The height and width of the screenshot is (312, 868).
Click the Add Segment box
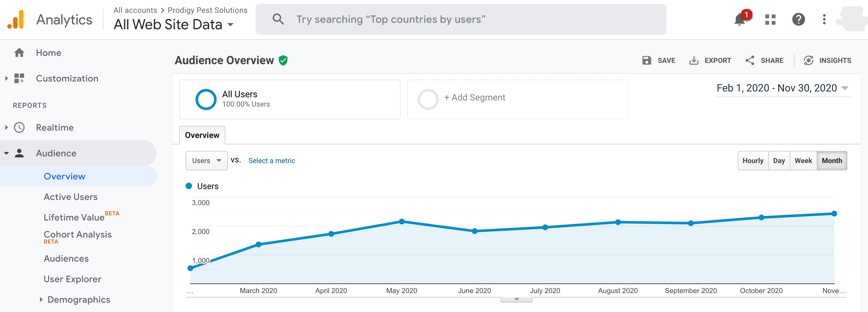pos(517,99)
